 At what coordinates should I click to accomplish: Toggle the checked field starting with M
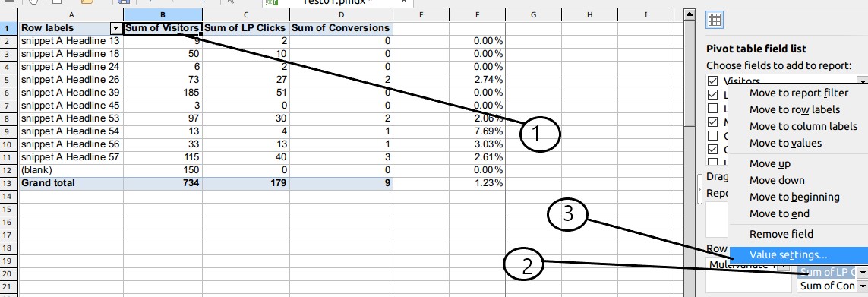tap(713, 122)
